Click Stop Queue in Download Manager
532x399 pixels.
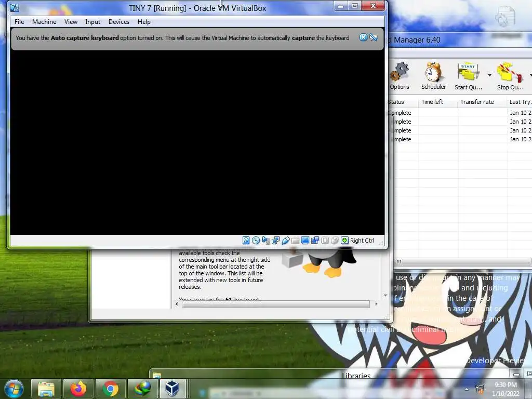point(510,76)
